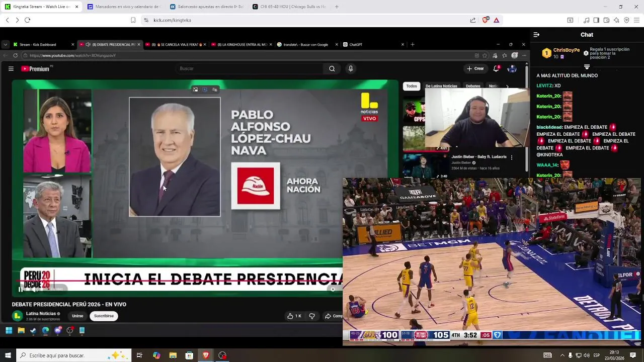Open a new Brave tab
The height and width of the screenshot is (362, 644).
tap(337, 7)
